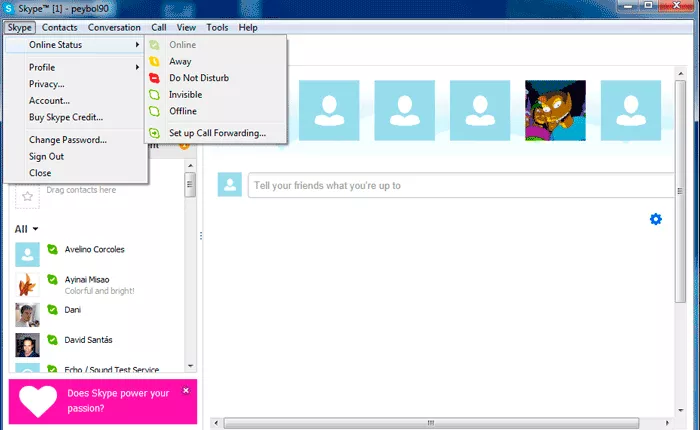Click Ayinai Misao flower avatar

(x=27, y=285)
